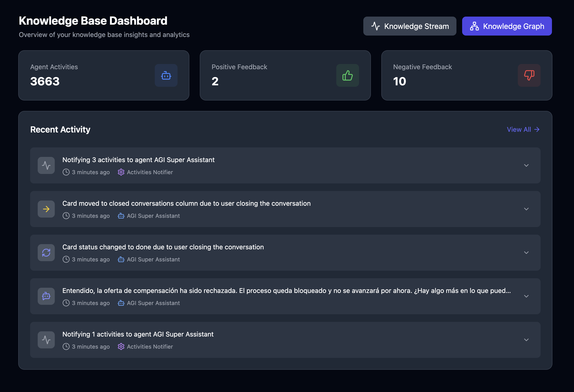The width and height of the screenshot is (574, 392).
Task: Click the red thumbs-down Negative Feedback icon
Action: [529, 75]
